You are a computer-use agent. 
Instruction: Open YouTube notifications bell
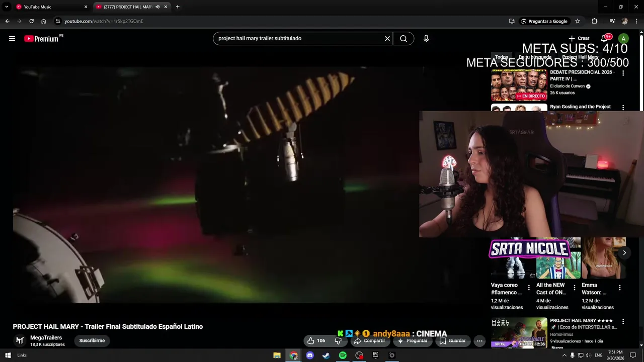click(605, 38)
